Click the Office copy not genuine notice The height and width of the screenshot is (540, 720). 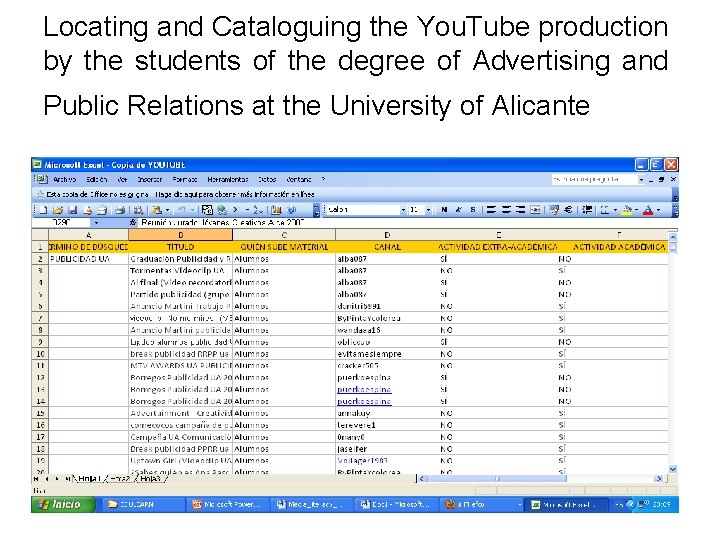(x=180, y=194)
